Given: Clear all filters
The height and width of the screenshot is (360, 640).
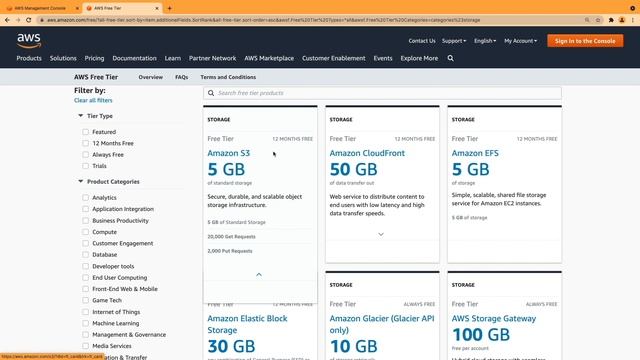Looking at the screenshot, I should [93, 100].
